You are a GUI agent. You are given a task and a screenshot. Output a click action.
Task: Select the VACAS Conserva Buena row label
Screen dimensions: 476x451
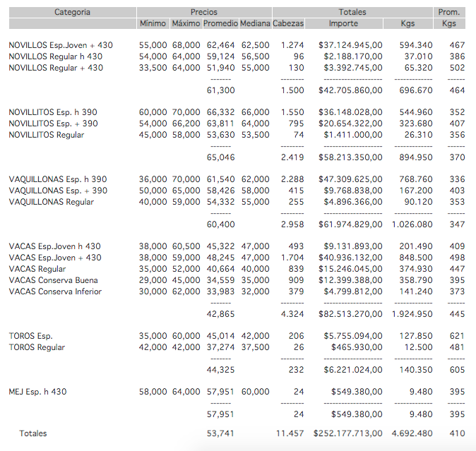tap(54, 280)
